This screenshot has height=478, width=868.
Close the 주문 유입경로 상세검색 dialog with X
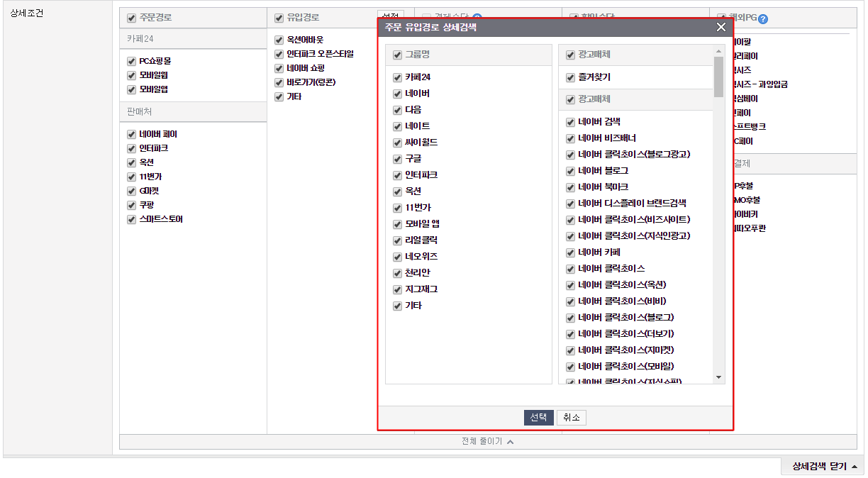pyautogui.click(x=721, y=27)
